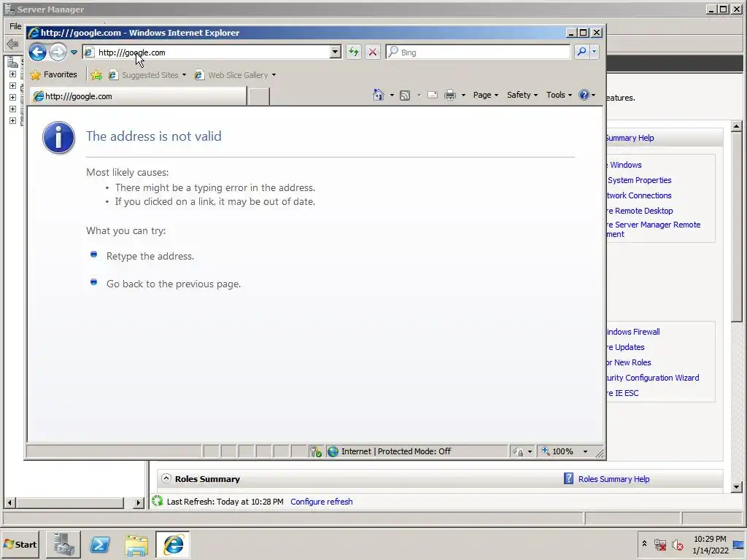Open the Windows Start menu
This screenshot has height=560, width=747.
(x=20, y=544)
